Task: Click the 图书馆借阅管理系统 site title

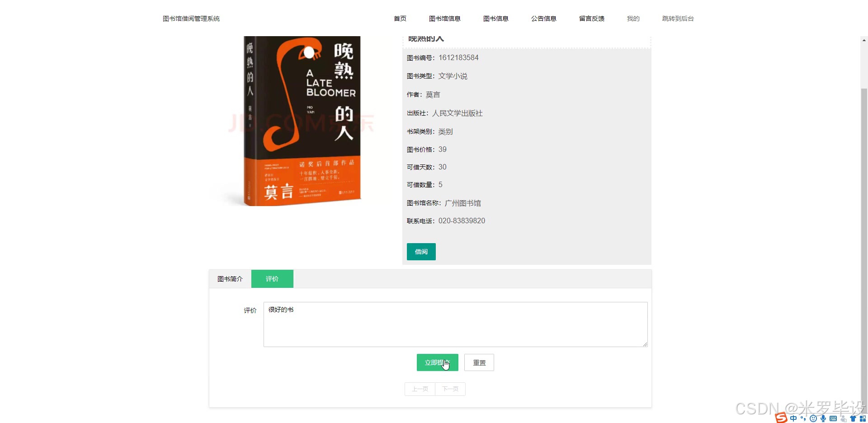Action: coord(191,19)
